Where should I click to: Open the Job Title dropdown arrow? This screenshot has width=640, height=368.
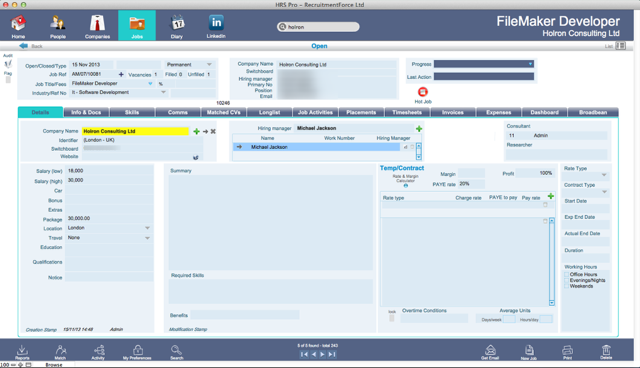[x=150, y=84]
